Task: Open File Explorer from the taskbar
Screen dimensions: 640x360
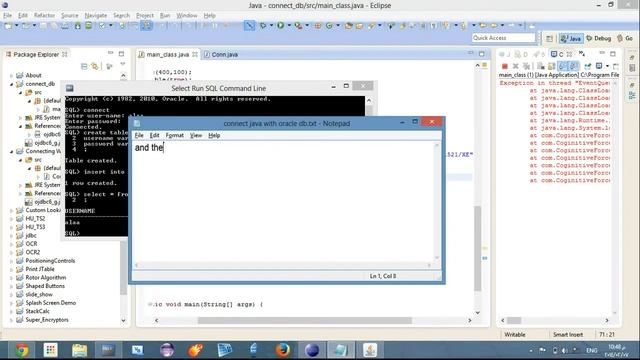Action: [79, 350]
